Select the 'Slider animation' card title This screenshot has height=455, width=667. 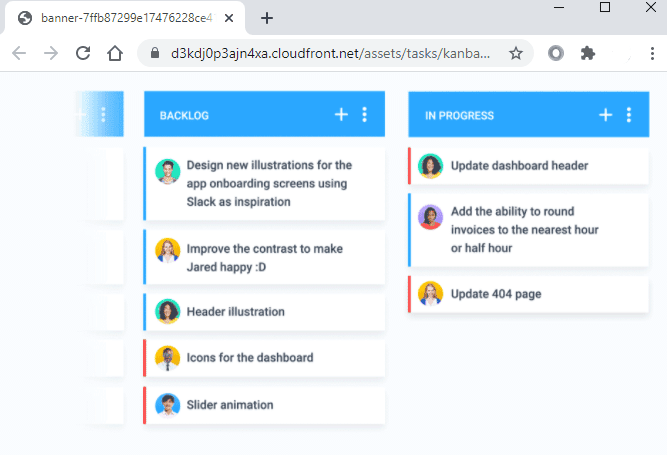pos(230,405)
